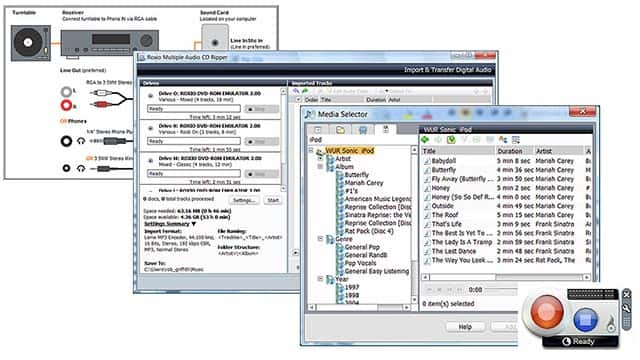
Task: Select the Outside track
Action: 442,206
